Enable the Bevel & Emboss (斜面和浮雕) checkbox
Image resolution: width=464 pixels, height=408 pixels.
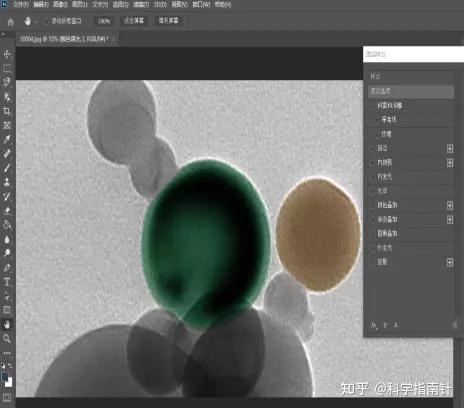pyautogui.click(x=372, y=106)
